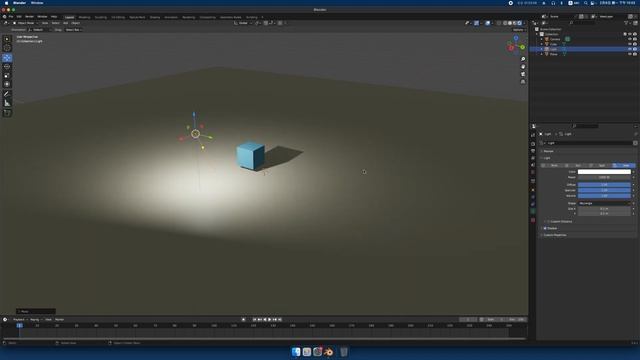This screenshot has height=360, width=640.
Task: Click the outliner filter funnel icon
Action: pos(627,23)
